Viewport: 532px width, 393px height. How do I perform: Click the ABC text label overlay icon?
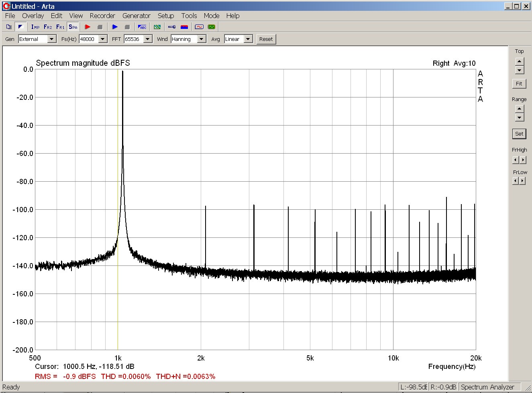(142, 27)
